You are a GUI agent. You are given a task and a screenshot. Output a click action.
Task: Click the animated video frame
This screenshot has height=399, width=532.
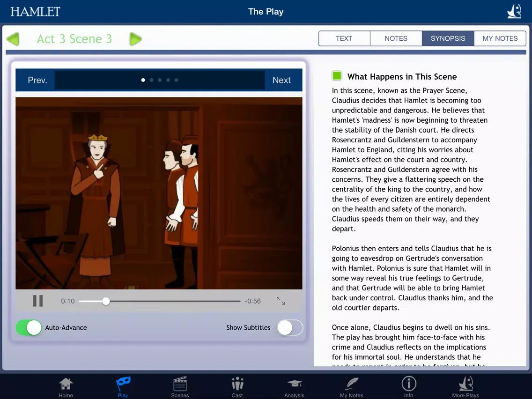click(x=159, y=193)
